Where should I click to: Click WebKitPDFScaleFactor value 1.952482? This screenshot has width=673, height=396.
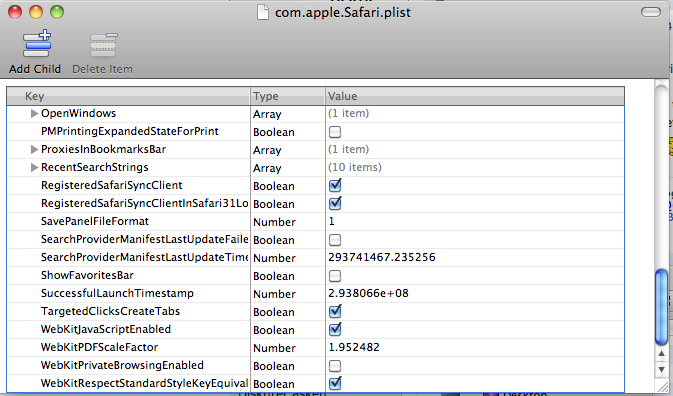354,347
